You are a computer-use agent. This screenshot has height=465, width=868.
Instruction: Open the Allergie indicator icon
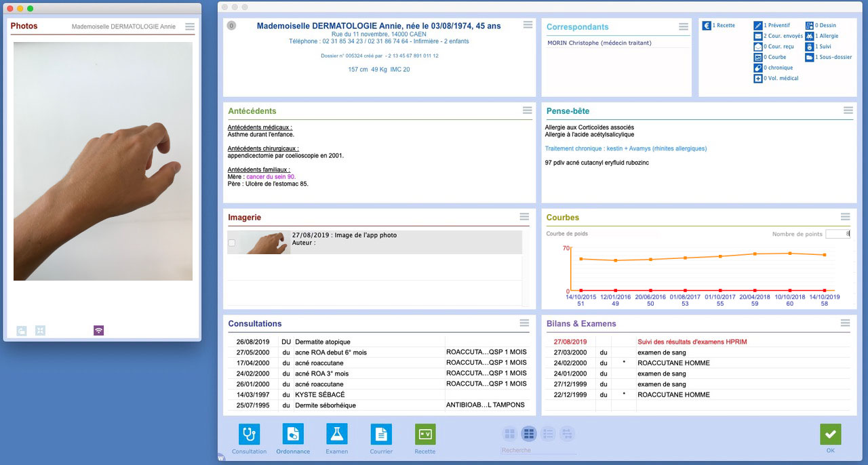tap(810, 36)
